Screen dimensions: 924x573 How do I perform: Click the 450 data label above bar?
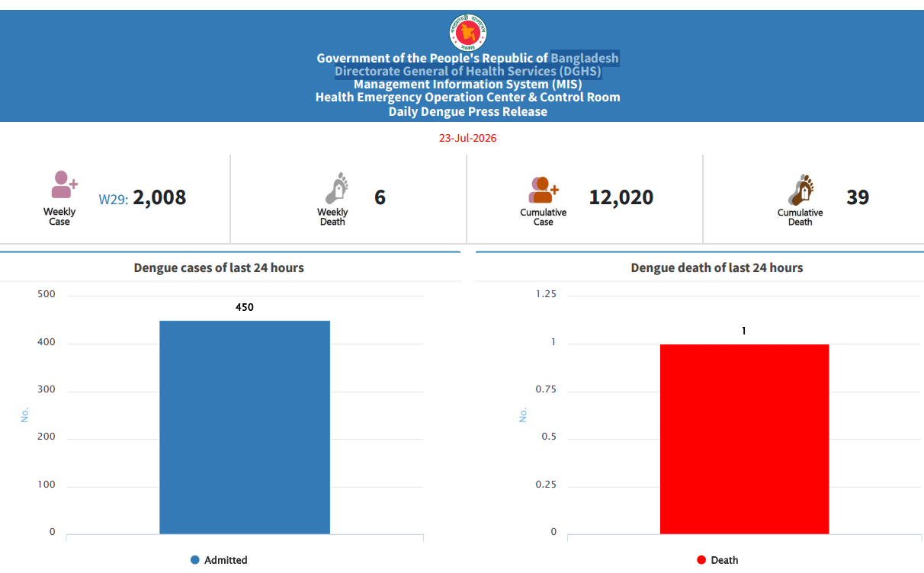point(244,307)
